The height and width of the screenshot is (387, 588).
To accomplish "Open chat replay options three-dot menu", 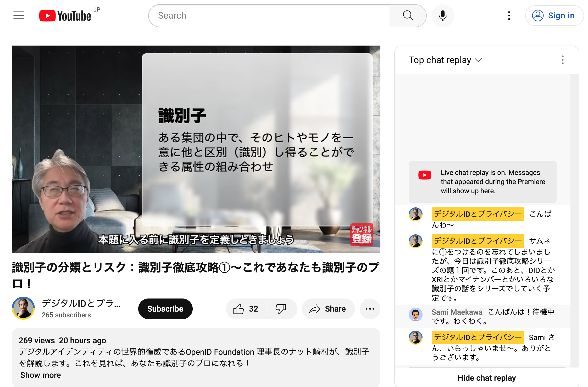I will (563, 60).
